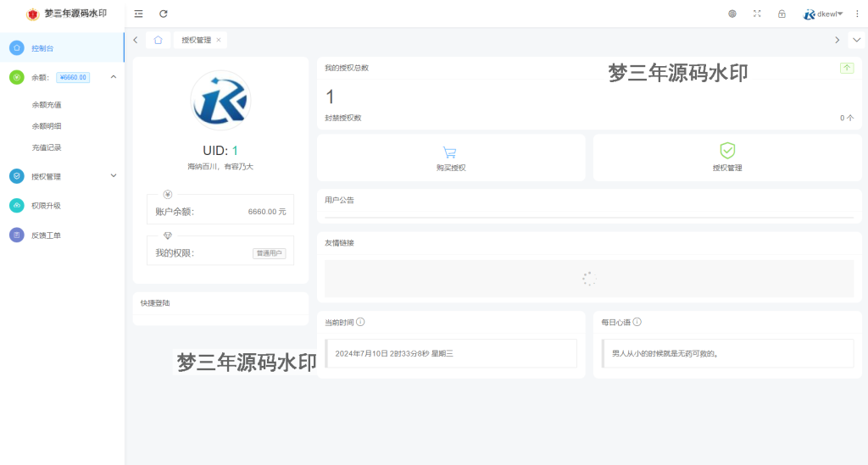
Task: Click the 封禁授权数 0 个 count
Action: (x=847, y=118)
